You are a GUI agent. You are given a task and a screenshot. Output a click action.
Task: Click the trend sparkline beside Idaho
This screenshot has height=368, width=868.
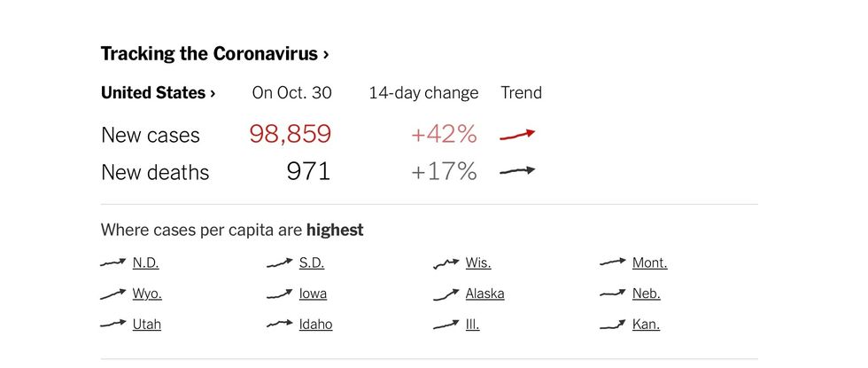coord(280,324)
